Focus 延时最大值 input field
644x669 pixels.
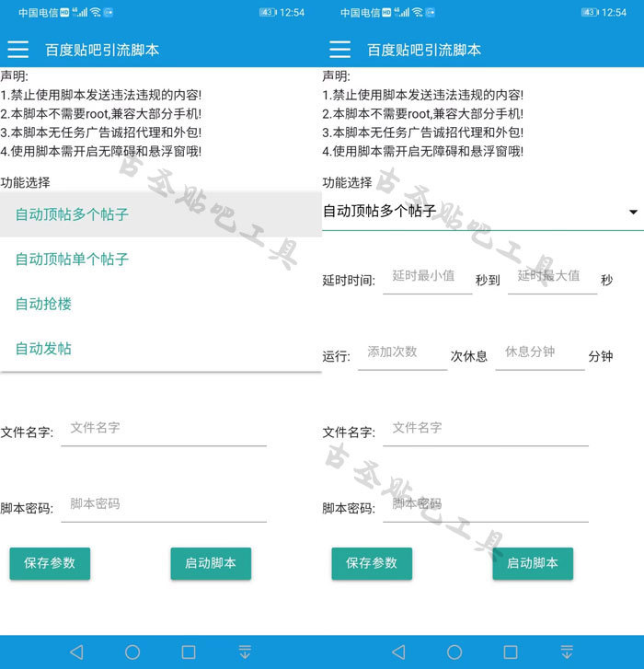(x=552, y=277)
